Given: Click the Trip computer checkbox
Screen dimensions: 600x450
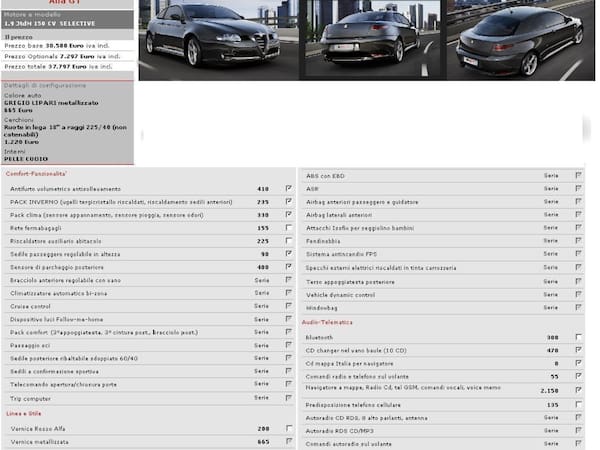Looking at the screenshot, I should coord(289,398).
